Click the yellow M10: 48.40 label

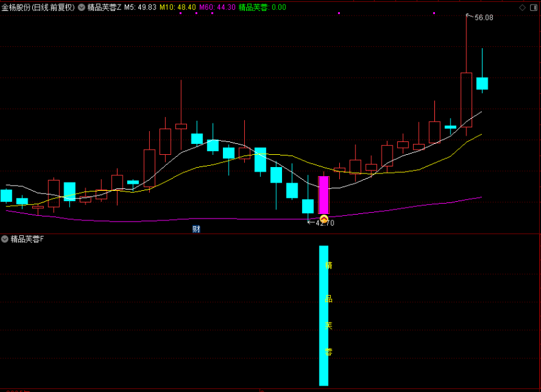177,8
